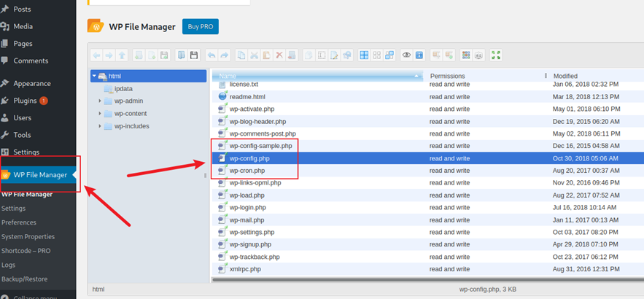Open Logs submenu link
This screenshot has height=299, width=644.
[x=8, y=265]
